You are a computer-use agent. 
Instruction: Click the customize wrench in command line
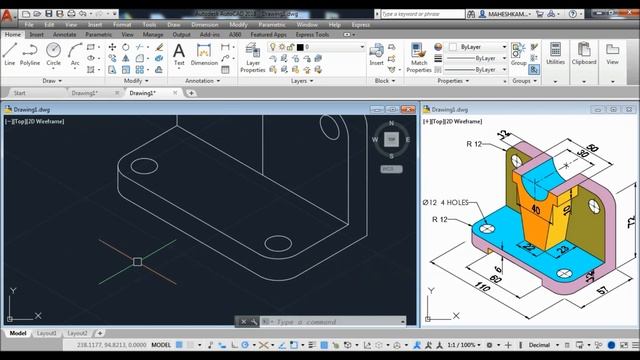click(x=253, y=322)
